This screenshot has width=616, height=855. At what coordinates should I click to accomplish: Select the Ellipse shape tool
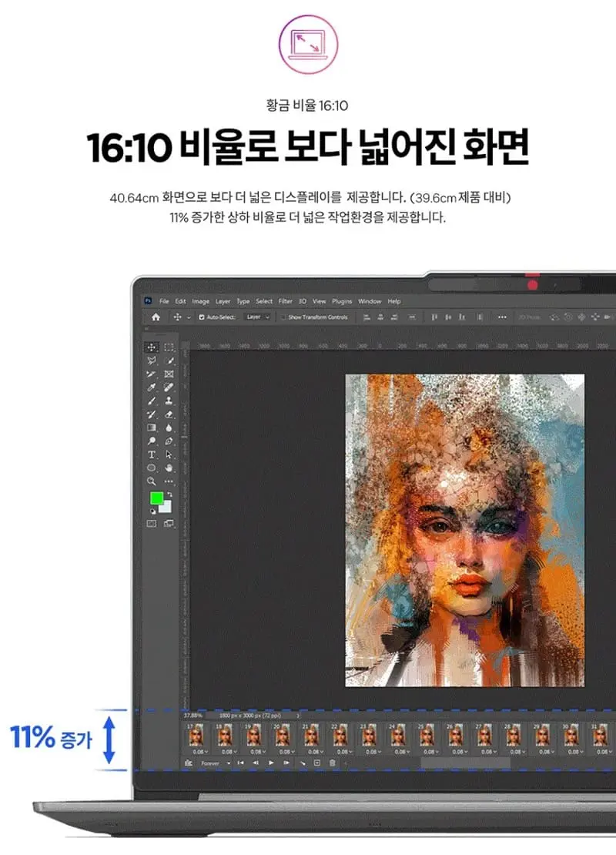point(152,468)
